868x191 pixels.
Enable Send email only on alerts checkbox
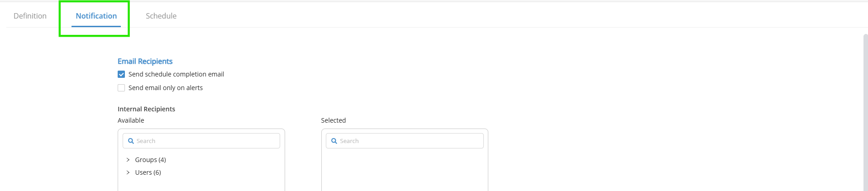121,88
